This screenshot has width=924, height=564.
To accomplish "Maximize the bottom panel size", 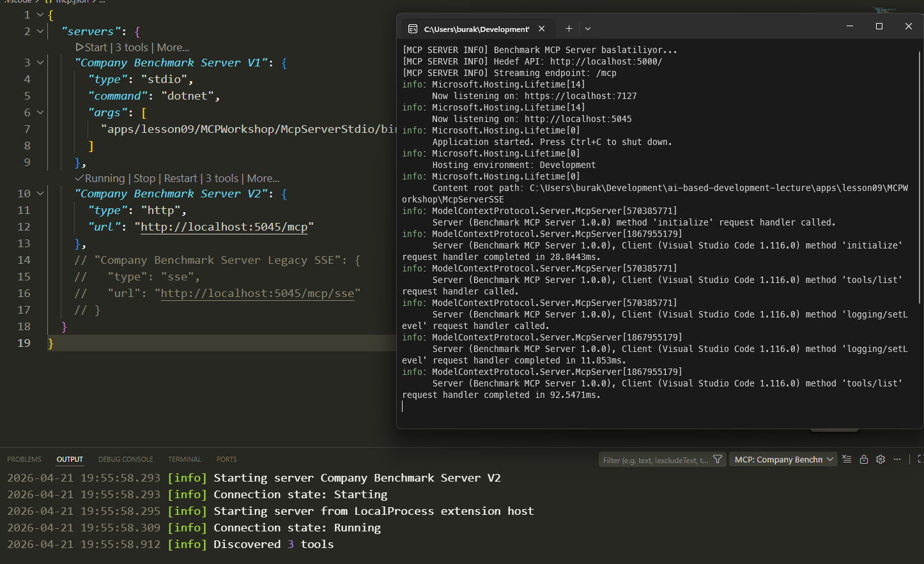I will point(920,459).
